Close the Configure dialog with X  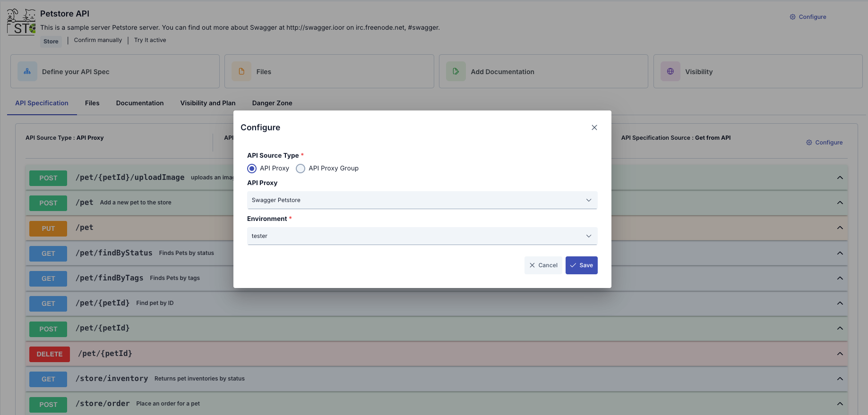click(594, 127)
